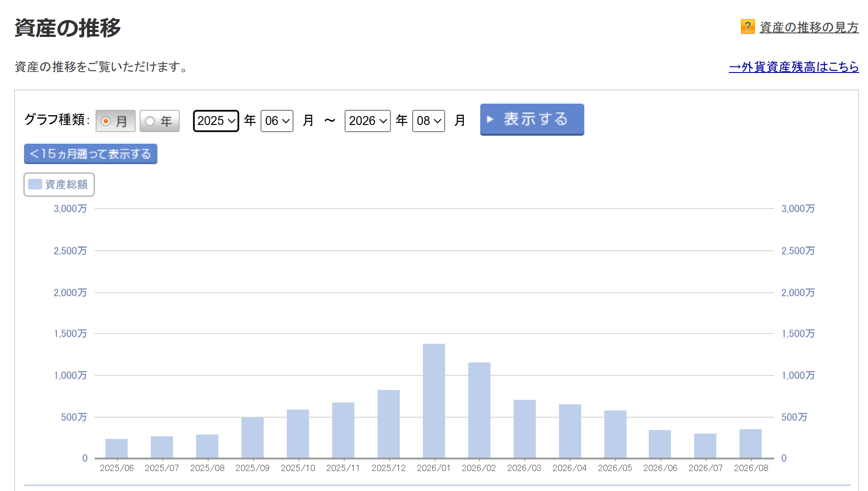This screenshot has height=491, width=868.
Task: Click the グラフ種類 label
Action: (x=56, y=120)
